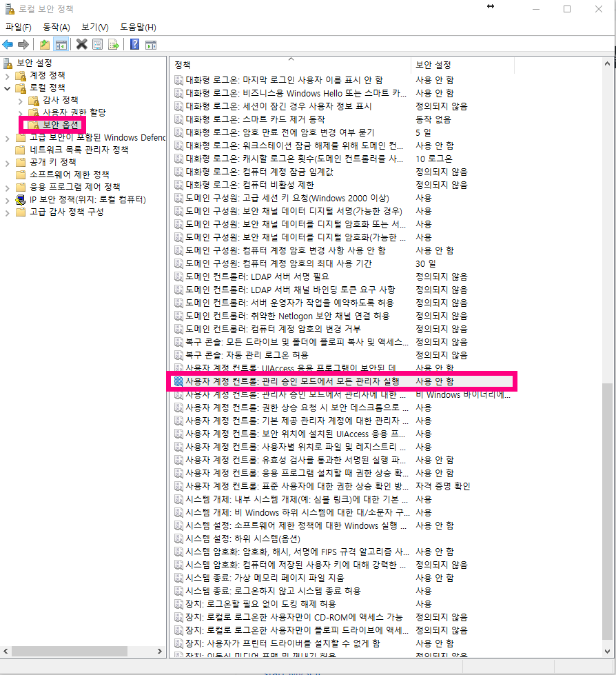Click vertical scrollbar up arrow in policy list
This screenshot has height=675, width=616.
click(x=608, y=63)
